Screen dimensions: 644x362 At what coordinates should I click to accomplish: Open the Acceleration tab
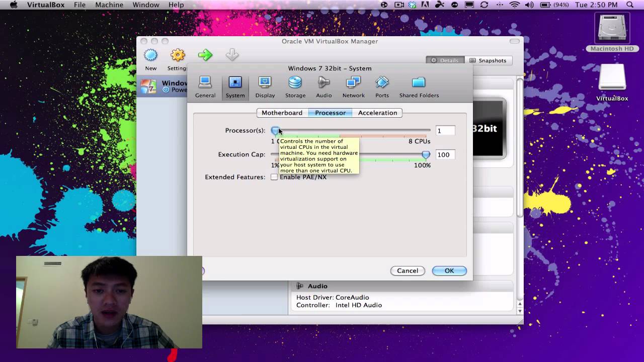click(377, 113)
